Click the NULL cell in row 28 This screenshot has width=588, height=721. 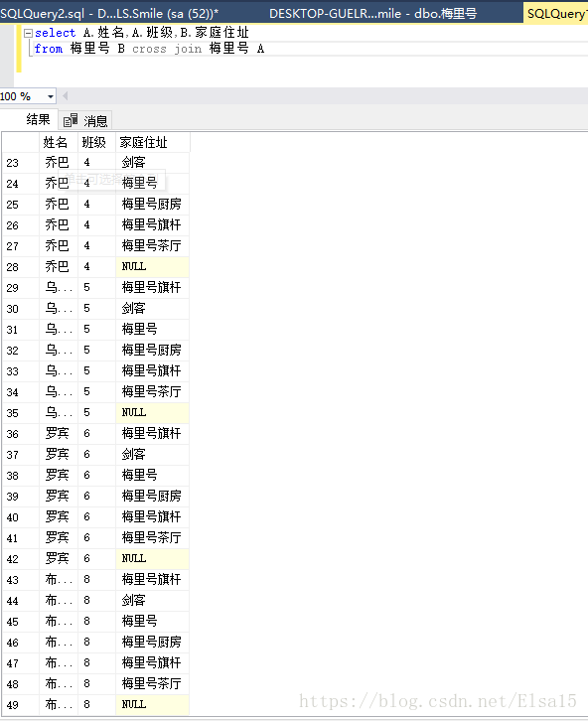tap(153, 267)
